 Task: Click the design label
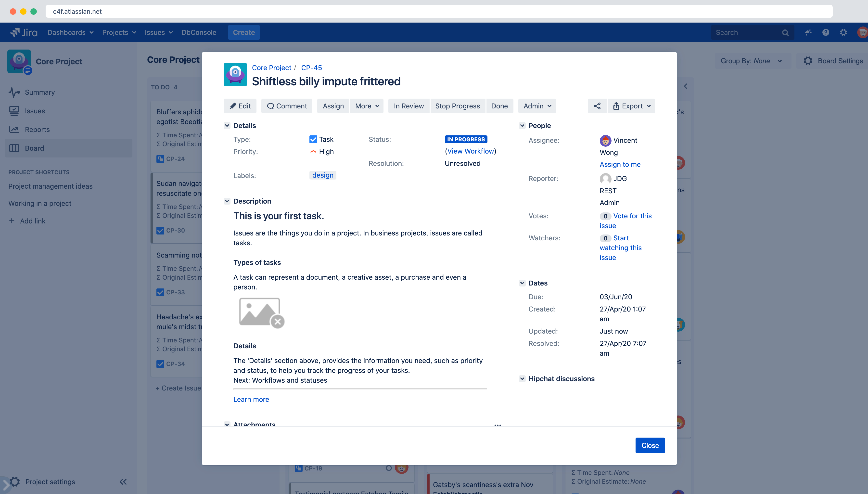point(322,175)
